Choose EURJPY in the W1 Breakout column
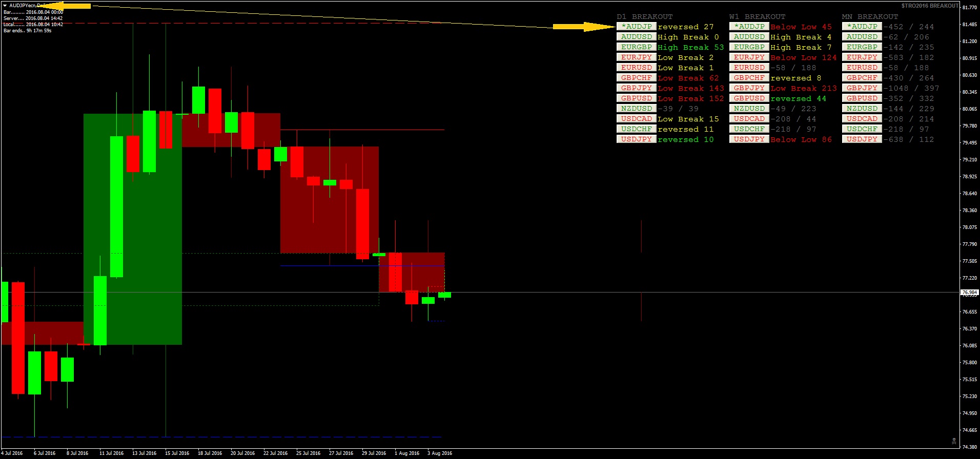 (x=749, y=57)
